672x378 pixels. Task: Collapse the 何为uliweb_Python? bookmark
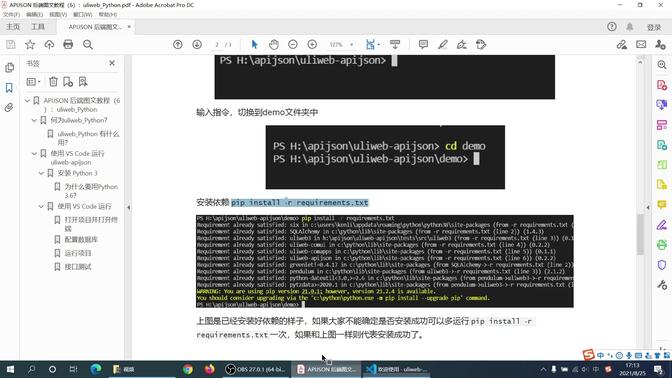[x=34, y=120]
